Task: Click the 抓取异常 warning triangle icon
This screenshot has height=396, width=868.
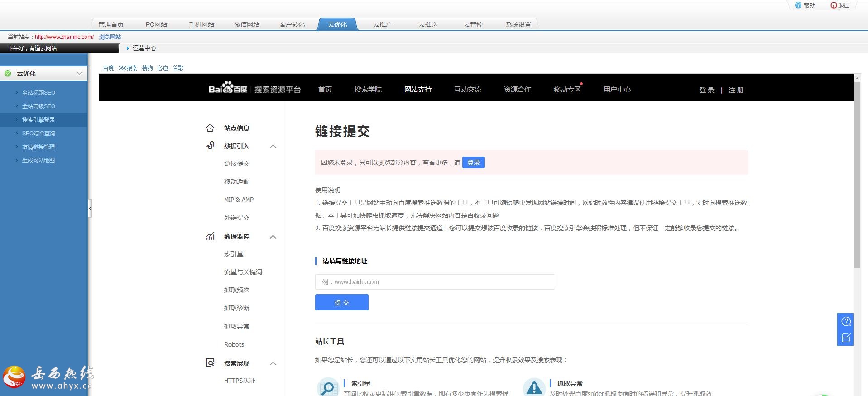Action: [534, 388]
